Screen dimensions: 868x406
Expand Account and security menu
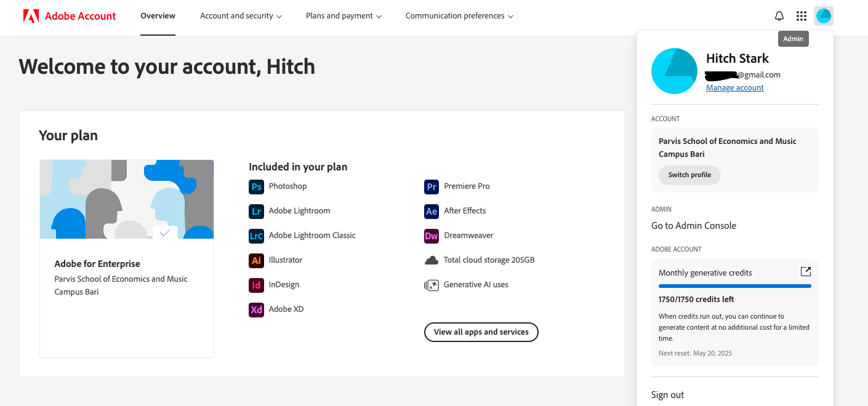pyautogui.click(x=241, y=16)
